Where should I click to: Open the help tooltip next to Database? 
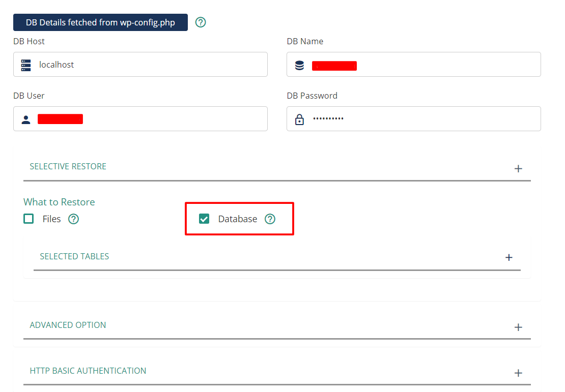coord(270,219)
